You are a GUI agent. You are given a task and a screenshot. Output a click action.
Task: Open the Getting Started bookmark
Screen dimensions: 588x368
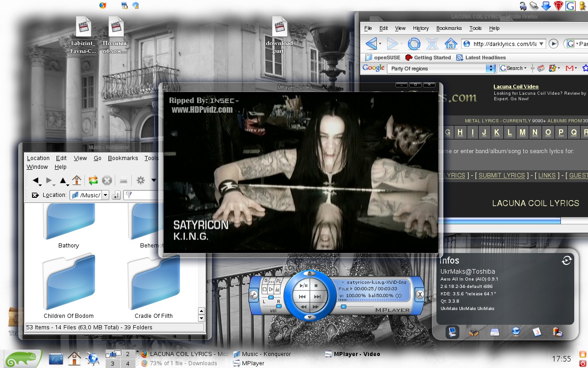(428, 57)
